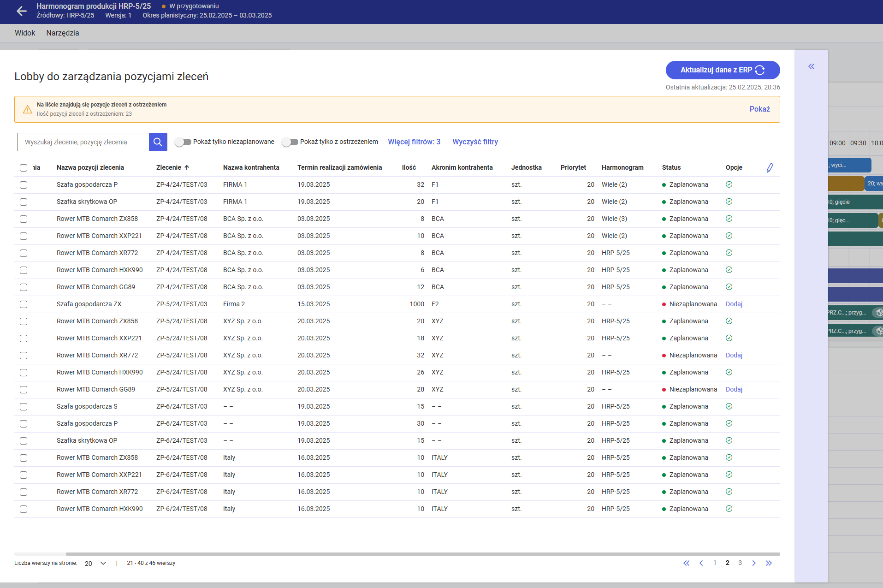Enable 'Pokaż tylko niezaplanowane' toggle
Viewport: 883px width, 588px height.
coord(183,142)
